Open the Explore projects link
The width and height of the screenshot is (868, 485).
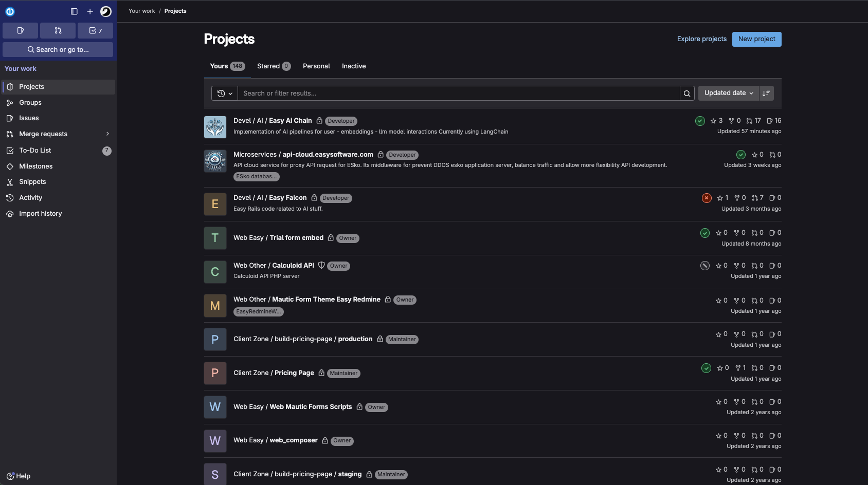702,39
